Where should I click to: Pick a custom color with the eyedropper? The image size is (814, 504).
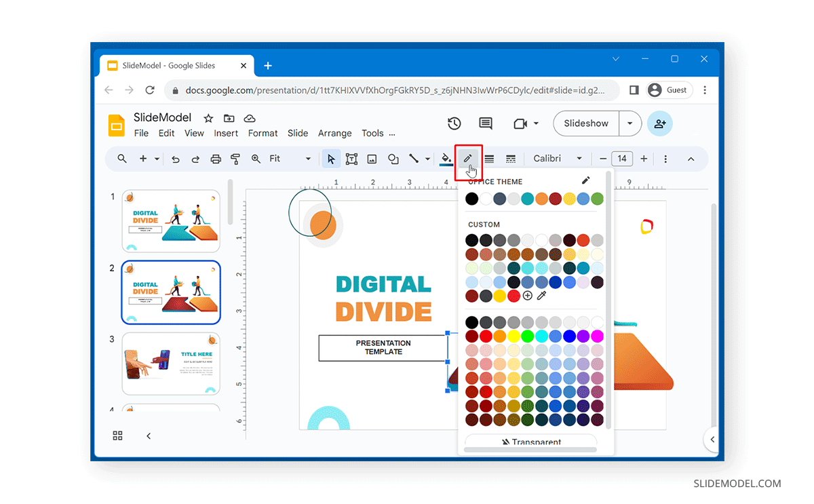[541, 294]
